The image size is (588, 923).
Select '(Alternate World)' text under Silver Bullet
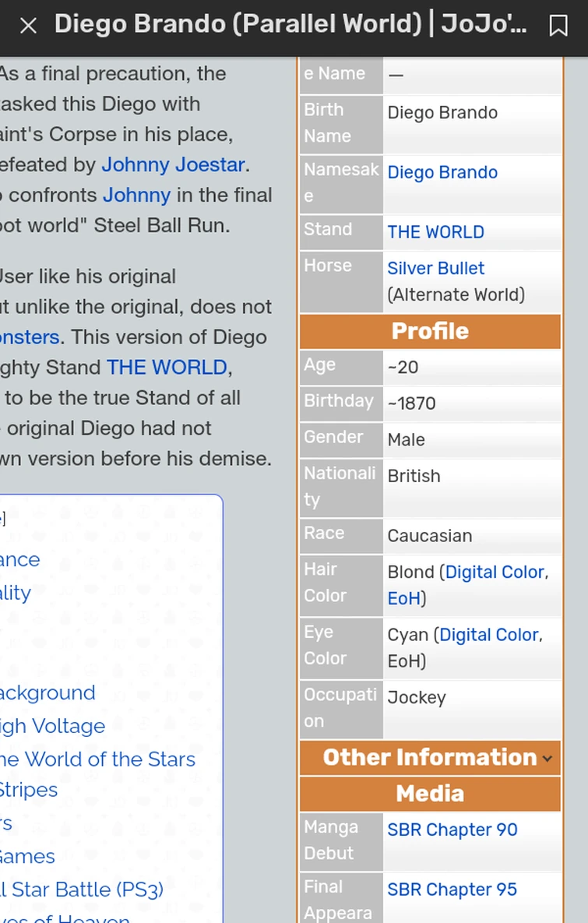click(x=456, y=294)
